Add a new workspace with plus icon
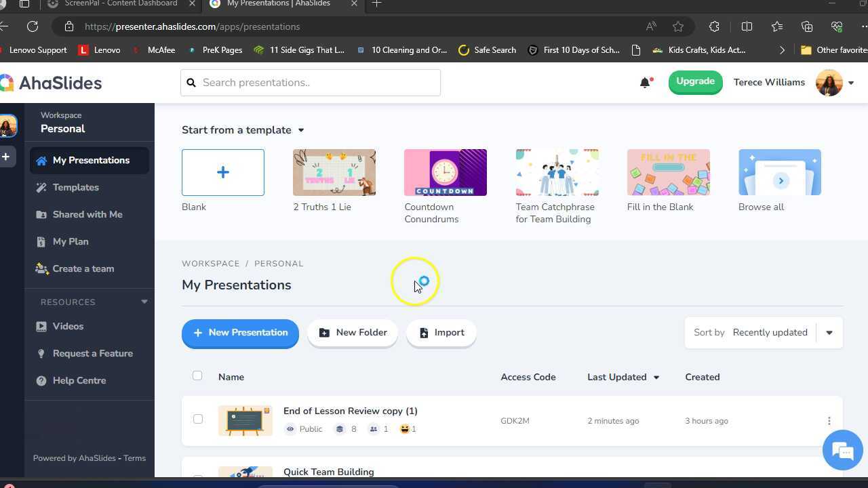The image size is (868, 488). [x=6, y=157]
